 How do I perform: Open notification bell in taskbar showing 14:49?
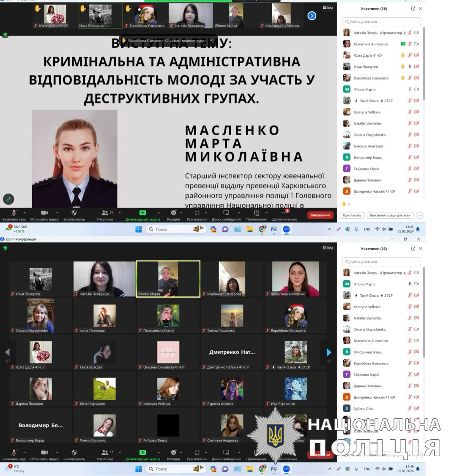click(x=418, y=469)
